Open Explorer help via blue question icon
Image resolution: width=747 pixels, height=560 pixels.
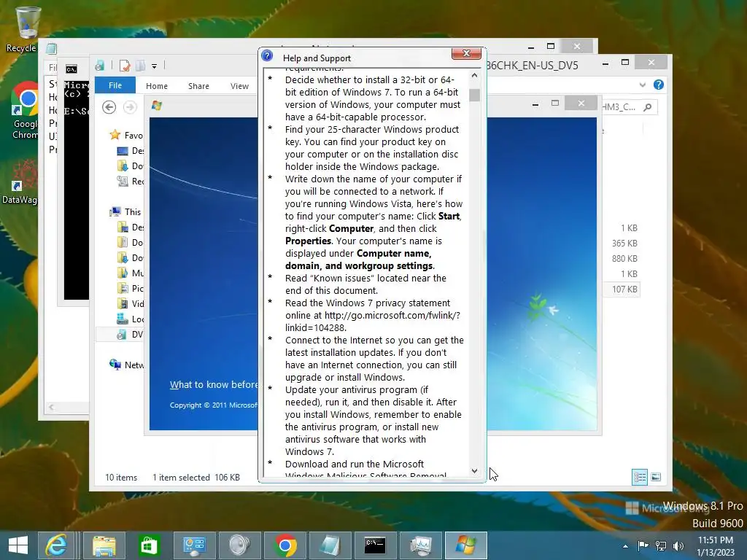pos(659,85)
